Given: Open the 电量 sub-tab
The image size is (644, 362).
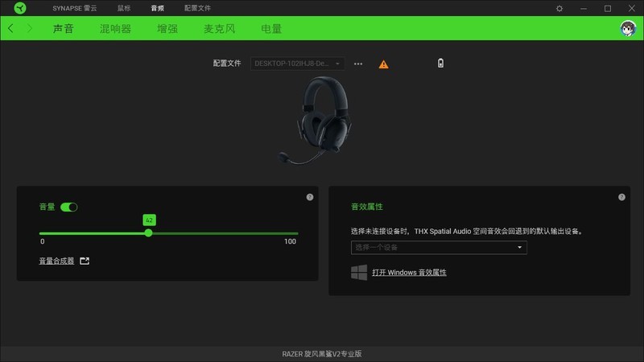Looking at the screenshot, I should (271, 29).
